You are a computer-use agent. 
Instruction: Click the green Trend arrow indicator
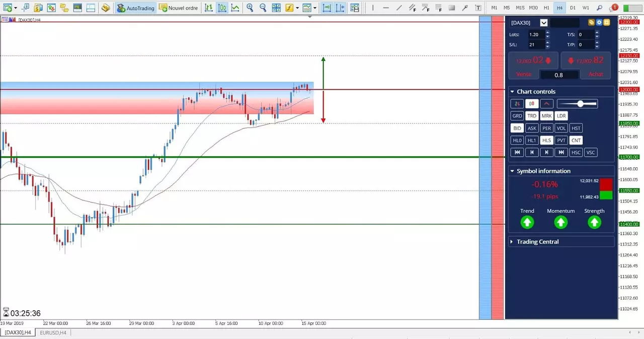pyautogui.click(x=527, y=222)
